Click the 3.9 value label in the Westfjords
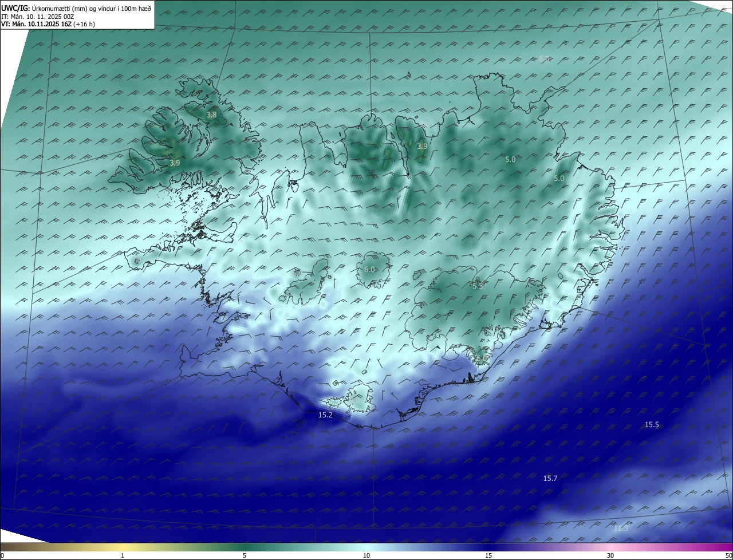Image resolution: width=733 pixels, height=560 pixels. [175, 163]
